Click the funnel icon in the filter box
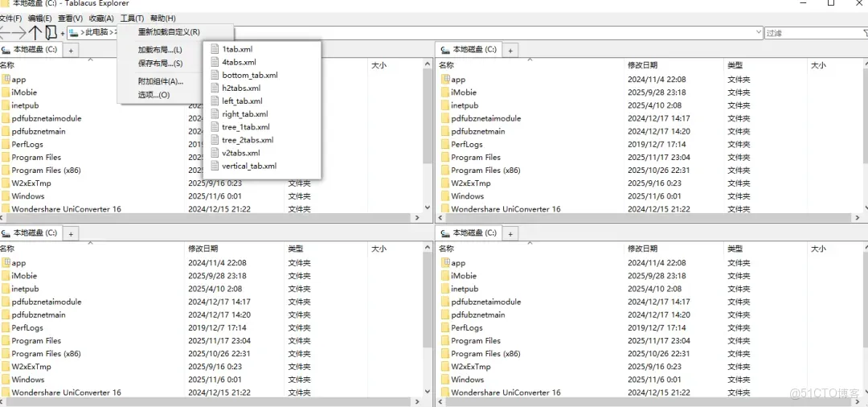868x407 pixels. [864, 33]
